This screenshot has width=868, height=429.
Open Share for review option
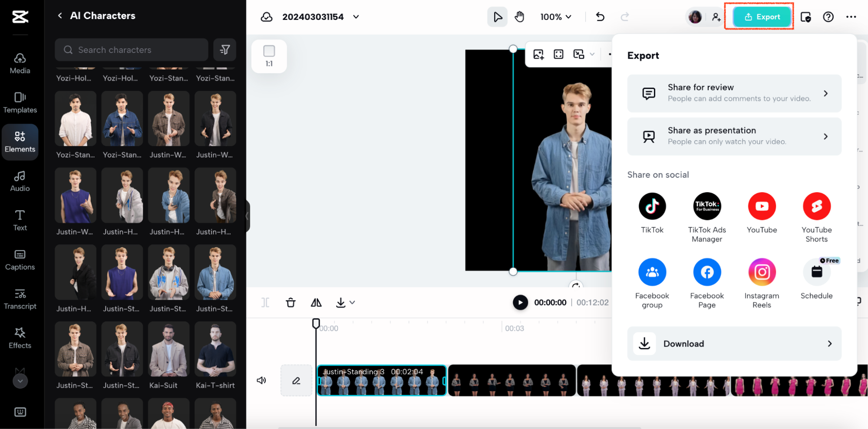click(734, 93)
